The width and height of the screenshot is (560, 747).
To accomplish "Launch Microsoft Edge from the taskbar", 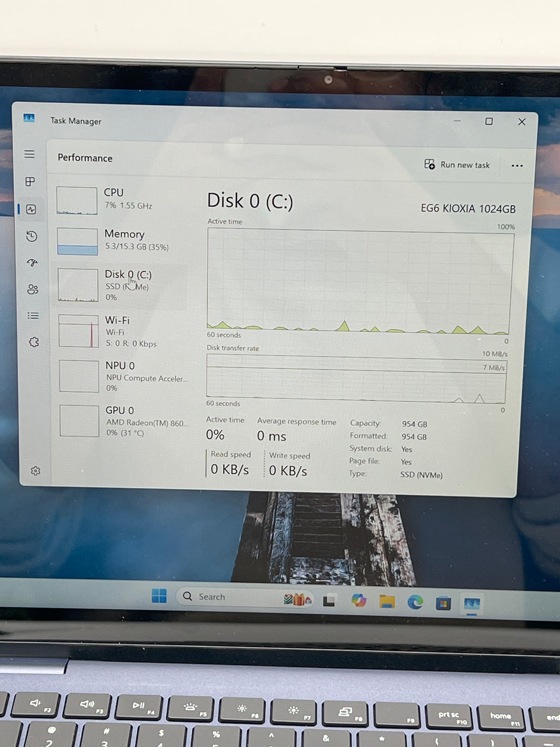I will click(x=415, y=603).
